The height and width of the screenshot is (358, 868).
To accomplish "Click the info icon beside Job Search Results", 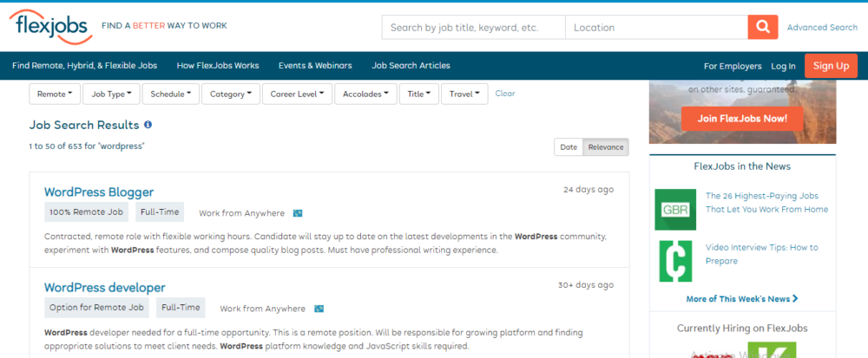I will coord(148,125).
